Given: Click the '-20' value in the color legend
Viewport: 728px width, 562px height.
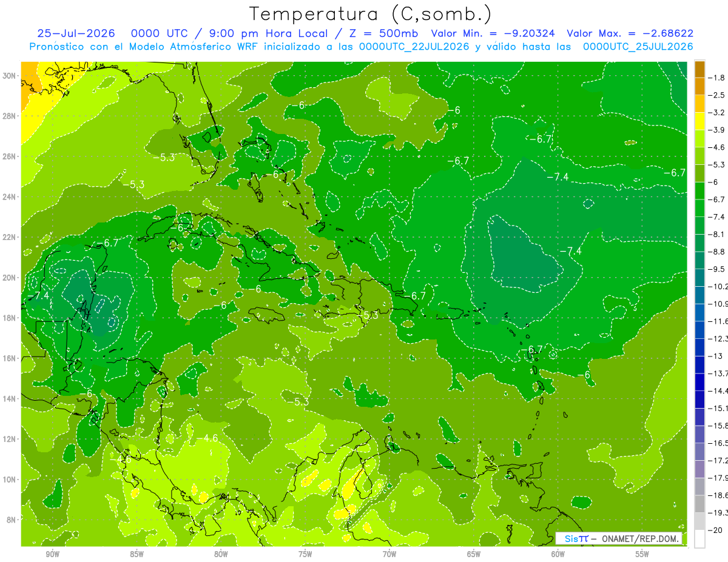Looking at the screenshot, I should (x=716, y=530).
